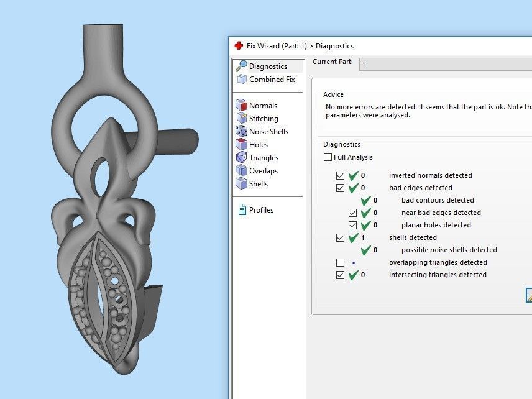Uncheck shells detected
Viewport: 532px width, 399px height.
pyautogui.click(x=341, y=237)
